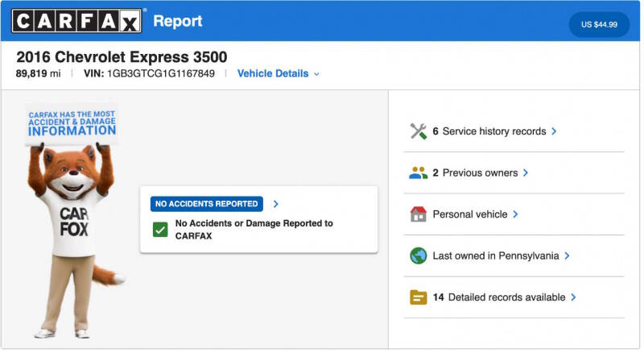The height and width of the screenshot is (353, 644).
Task: Click the accident & damage information sign
Action: pos(72,123)
